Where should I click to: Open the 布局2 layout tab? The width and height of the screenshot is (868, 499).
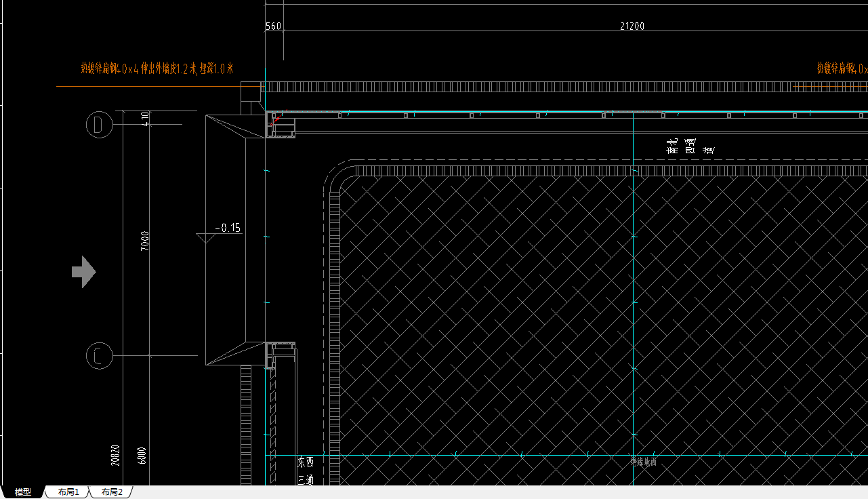112,492
